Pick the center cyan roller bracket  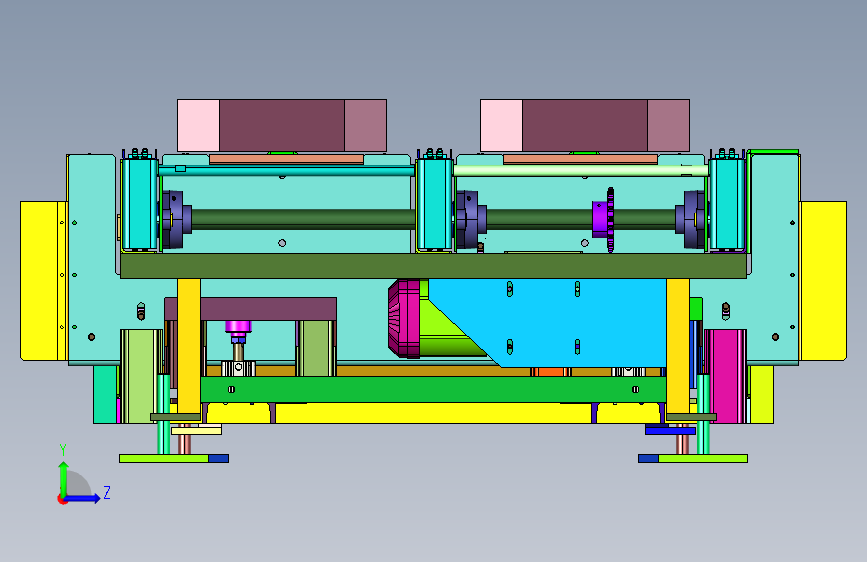point(434,204)
